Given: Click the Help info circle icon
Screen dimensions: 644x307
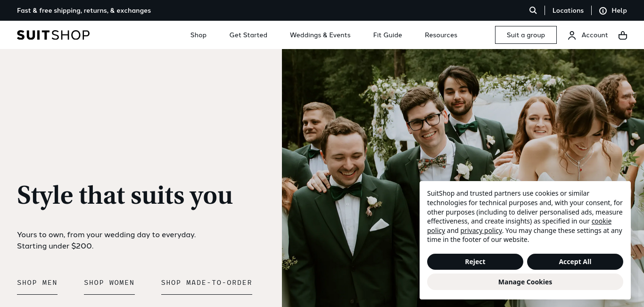Looking at the screenshot, I should point(603,10).
